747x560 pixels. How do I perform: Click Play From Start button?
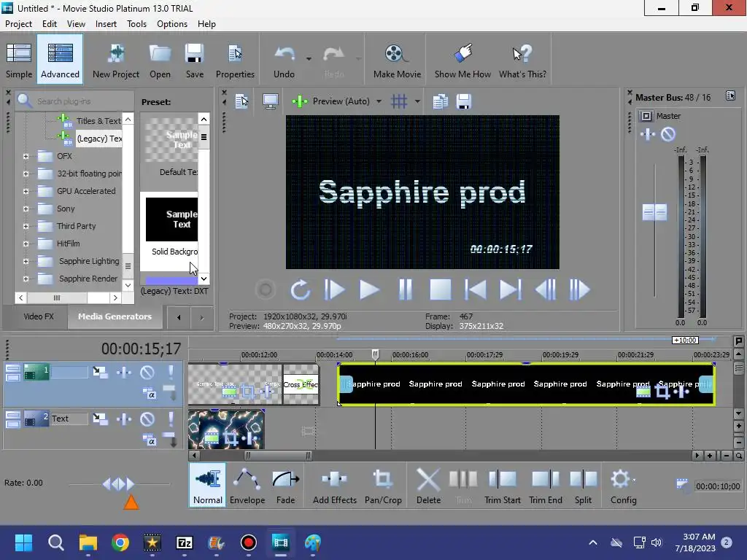(334, 289)
